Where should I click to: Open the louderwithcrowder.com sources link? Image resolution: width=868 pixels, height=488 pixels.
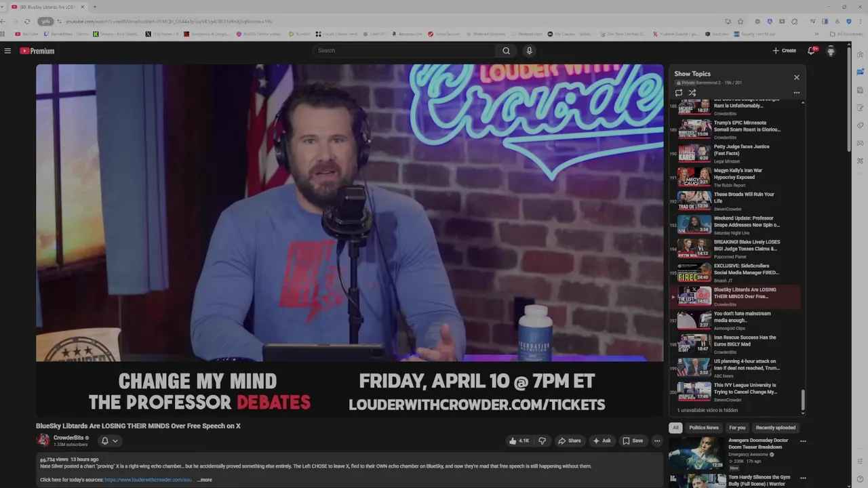point(149,480)
